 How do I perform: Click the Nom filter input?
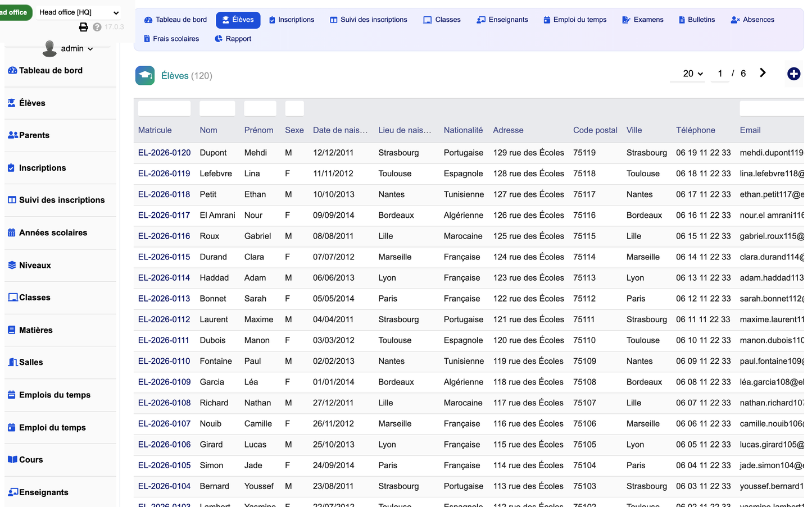[x=217, y=108]
